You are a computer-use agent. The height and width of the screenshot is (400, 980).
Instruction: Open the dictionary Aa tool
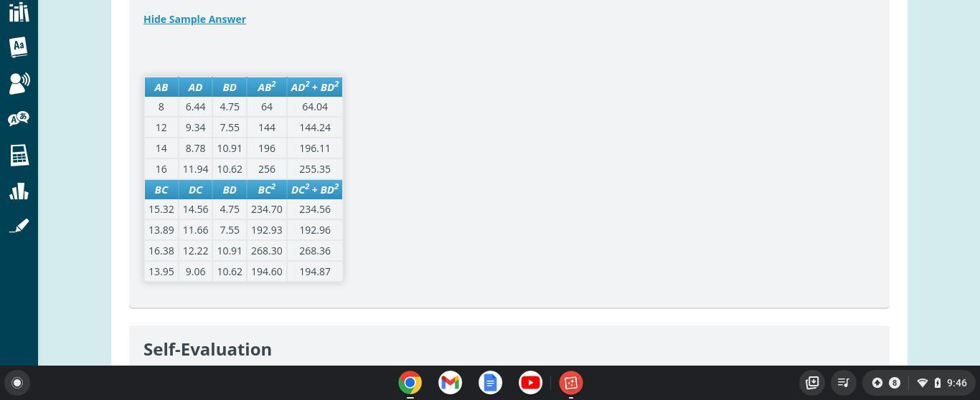click(x=19, y=47)
